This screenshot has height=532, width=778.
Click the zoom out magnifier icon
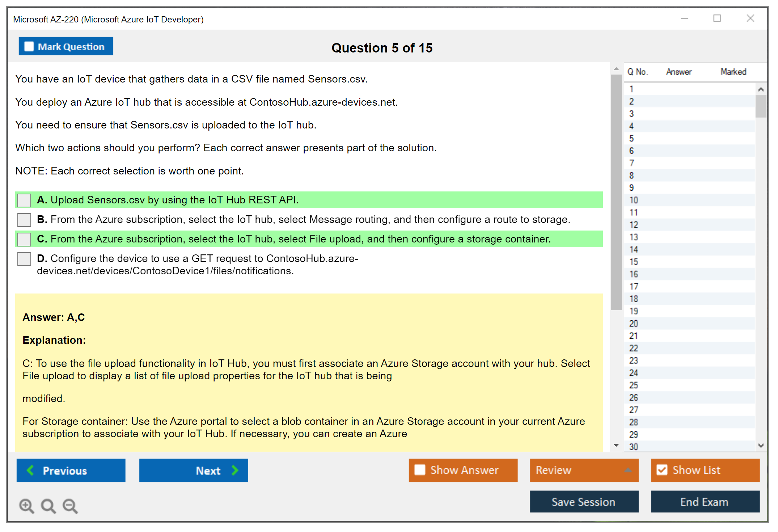[70, 506]
